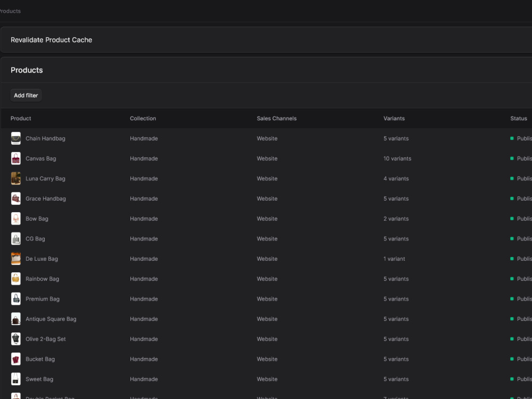Viewport: 532px width, 399px height.
Task: Select the Antique Square Bag name
Action: (x=51, y=319)
